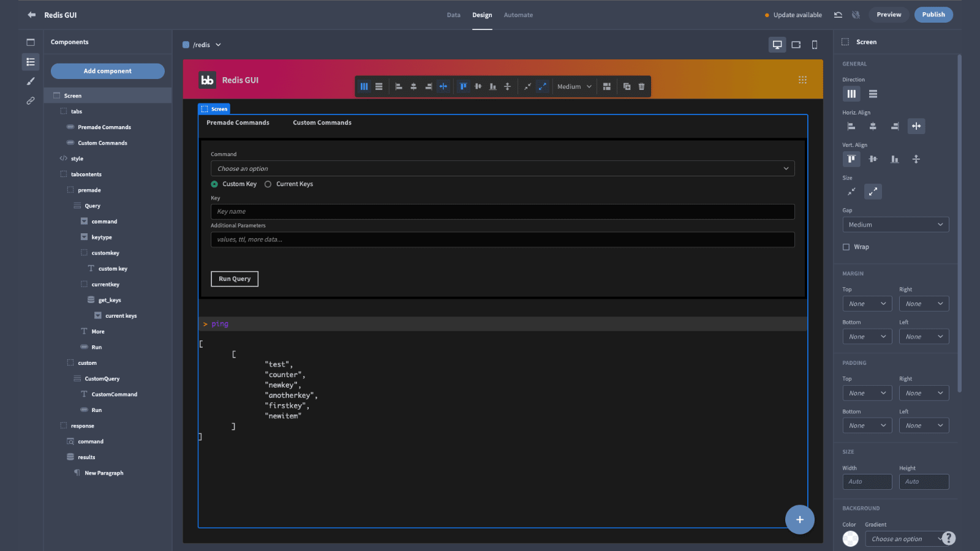Open the Gap Medium dropdown
This screenshot has height=551, width=980.
coord(895,225)
